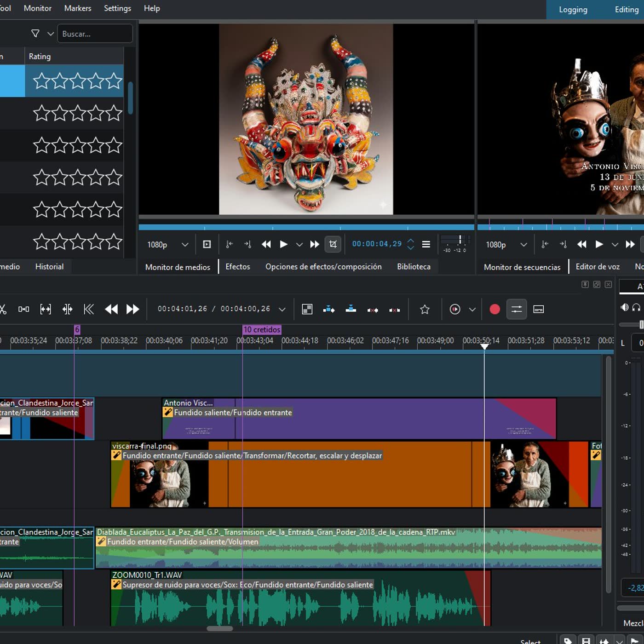Image resolution: width=644 pixels, height=644 pixels.
Task: Mute the audio mixer channel
Action: coord(624,307)
